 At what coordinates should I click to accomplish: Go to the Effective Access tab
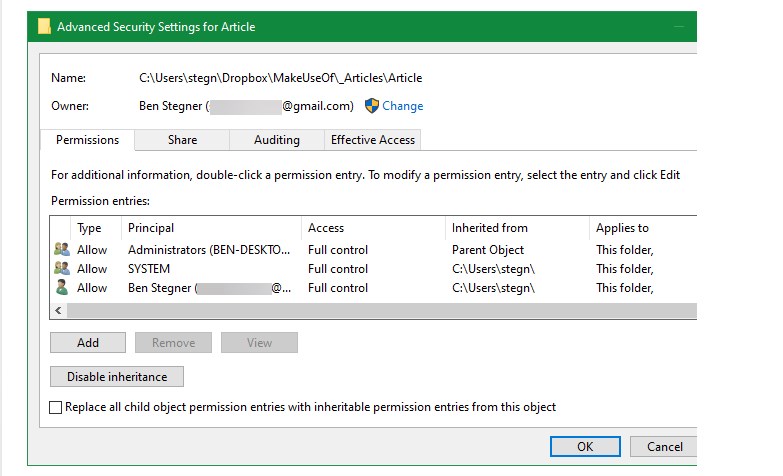pos(373,140)
